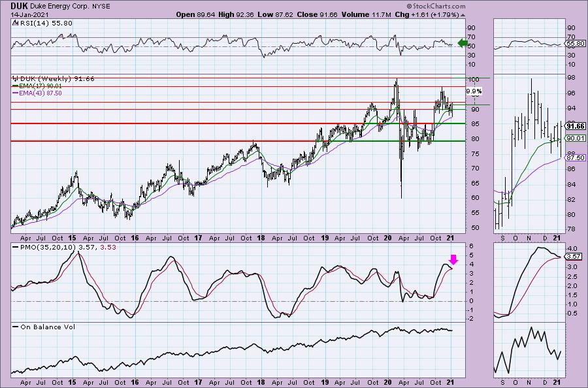The height and width of the screenshot is (388, 588).
Task: Click the Chg +1.61 (+1.79%) value
Action: point(427,14)
